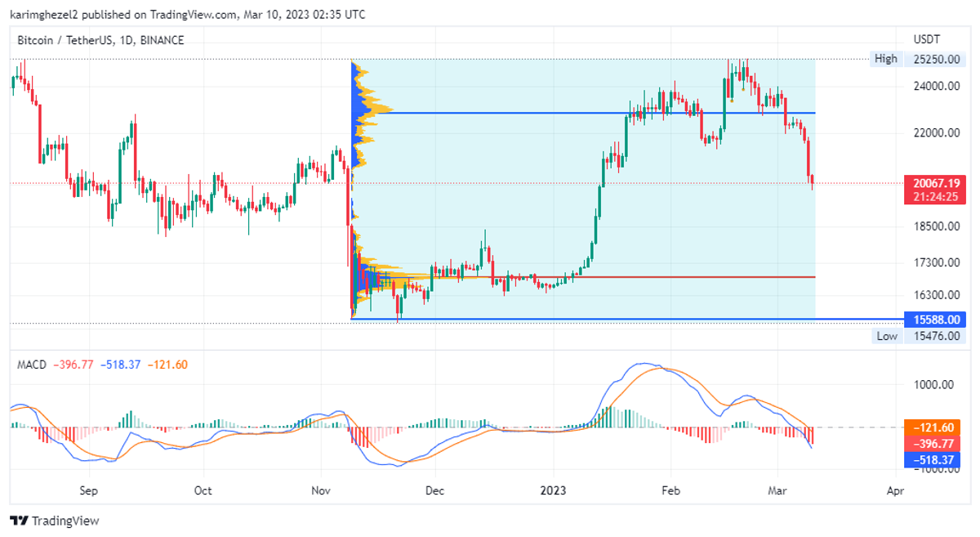The width and height of the screenshot is (980, 537).
Task: Click the red -396.77 MACD axis tag
Action: point(934,444)
